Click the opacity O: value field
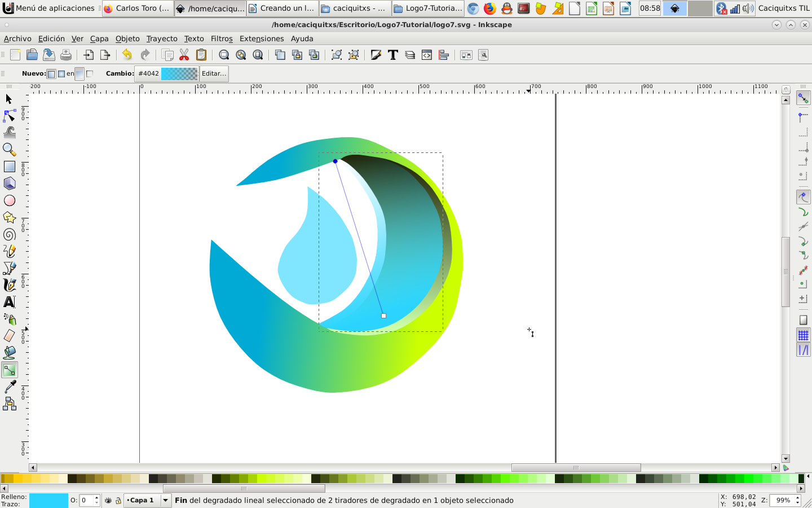The height and width of the screenshot is (508, 812). pyautogui.click(x=87, y=500)
